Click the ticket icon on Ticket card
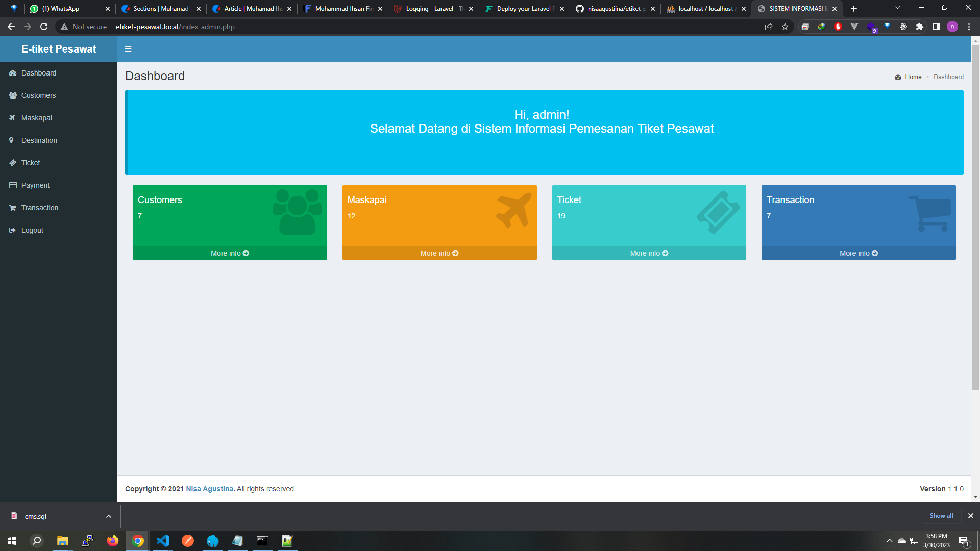Image resolution: width=980 pixels, height=551 pixels. [718, 212]
